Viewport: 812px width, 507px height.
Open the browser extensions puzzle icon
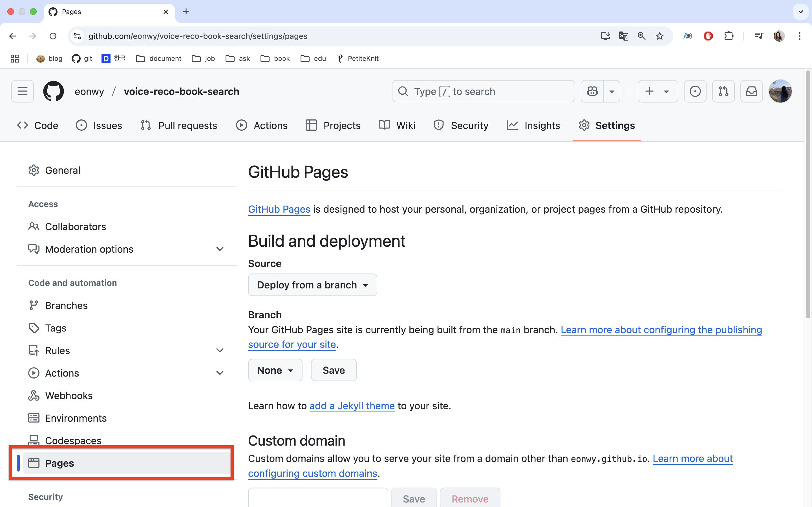tap(729, 36)
